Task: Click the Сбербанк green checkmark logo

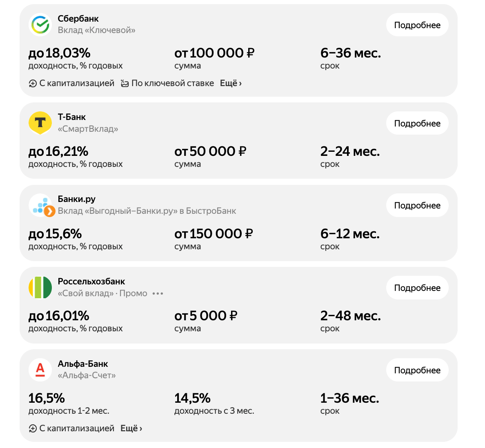Action: pyautogui.click(x=40, y=25)
